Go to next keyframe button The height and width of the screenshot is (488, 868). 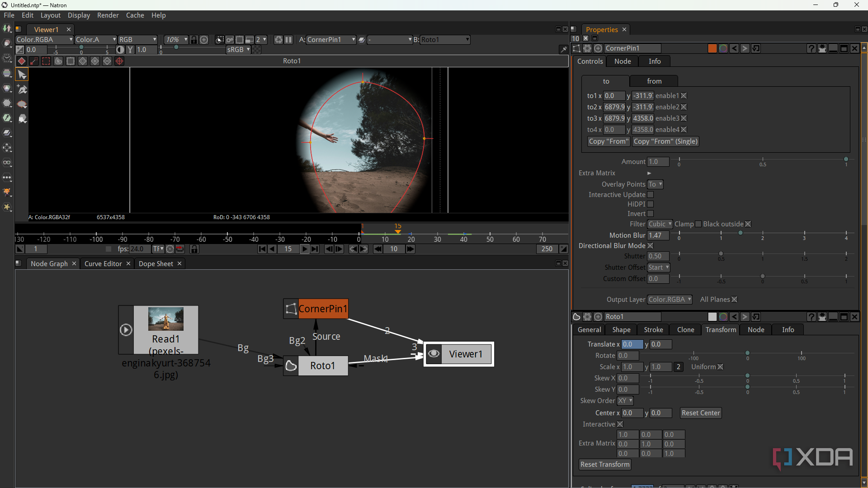click(x=363, y=249)
